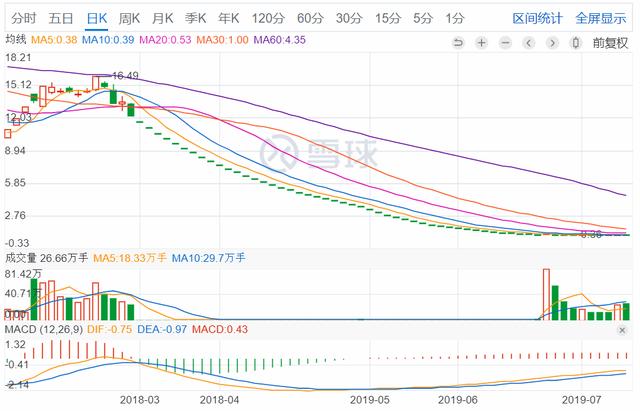Click the undo/reset chart icon
640x411 pixels.
pyautogui.click(x=458, y=43)
